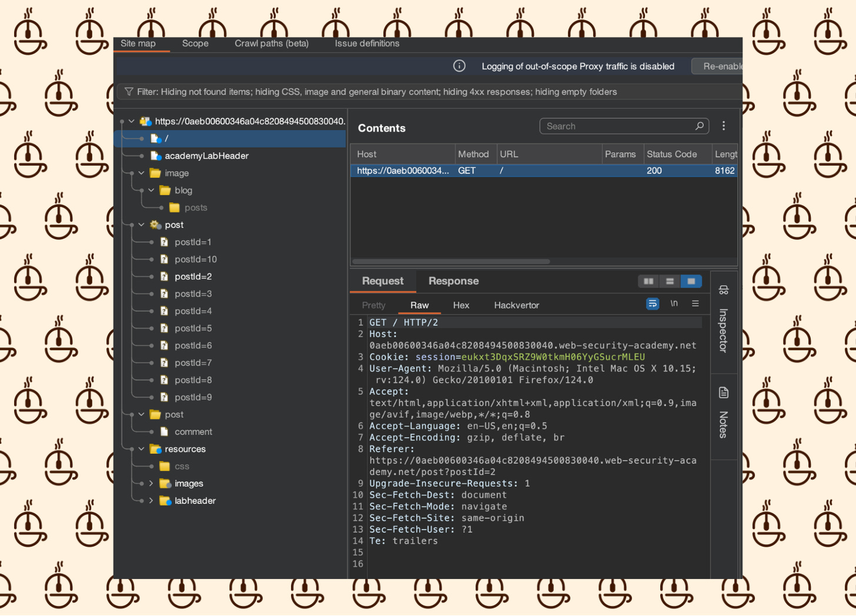Sort by Status Code column header
The width and height of the screenshot is (856, 616).
coord(678,154)
